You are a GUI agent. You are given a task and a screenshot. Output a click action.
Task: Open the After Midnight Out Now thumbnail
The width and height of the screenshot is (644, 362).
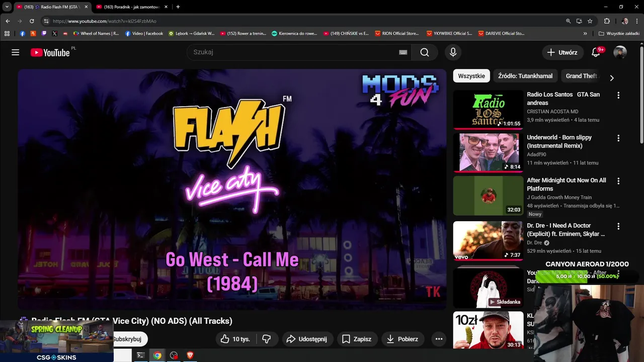tap(488, 196)
